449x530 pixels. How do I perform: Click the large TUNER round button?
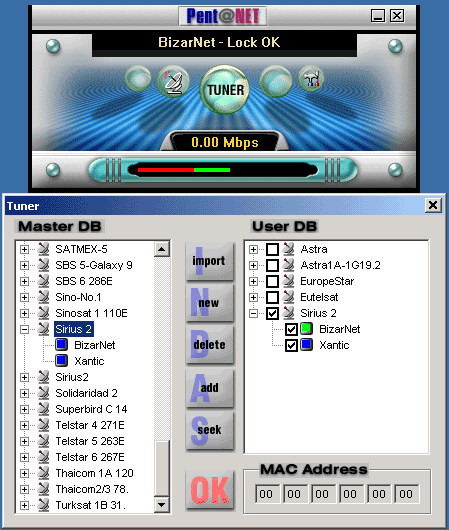[x=225, y=90]
